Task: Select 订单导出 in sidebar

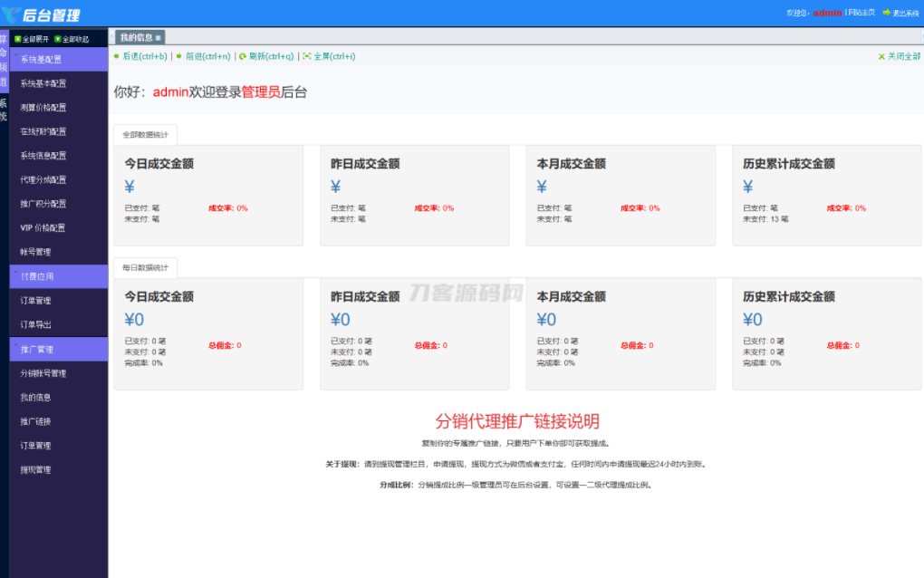Action: tap(37, 323)
